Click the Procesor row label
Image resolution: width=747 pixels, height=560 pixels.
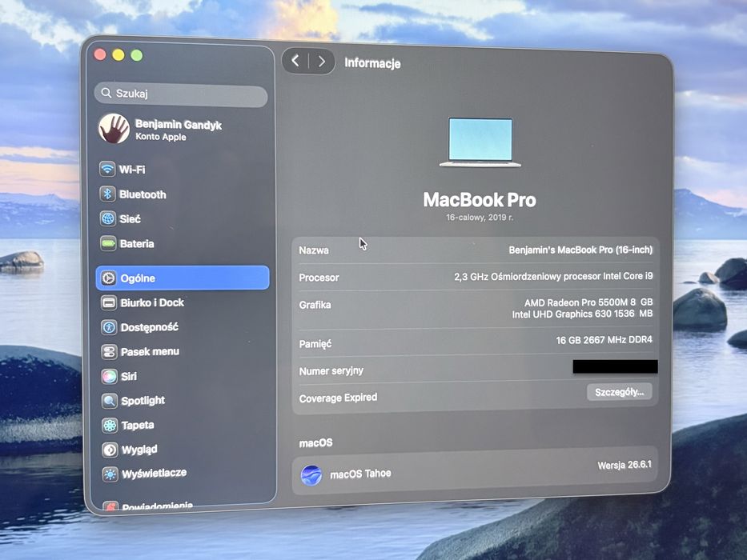click(x=319, y=278)
